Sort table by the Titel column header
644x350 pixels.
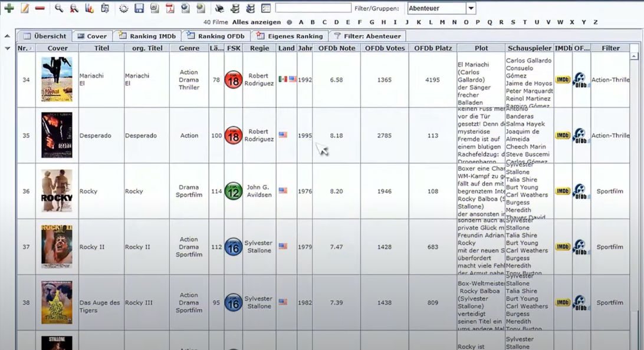[101, 48]
